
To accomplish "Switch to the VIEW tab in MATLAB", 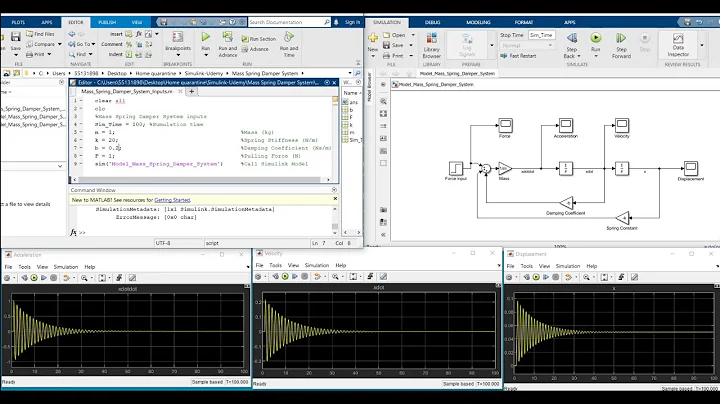I will (x=137, y=22).
